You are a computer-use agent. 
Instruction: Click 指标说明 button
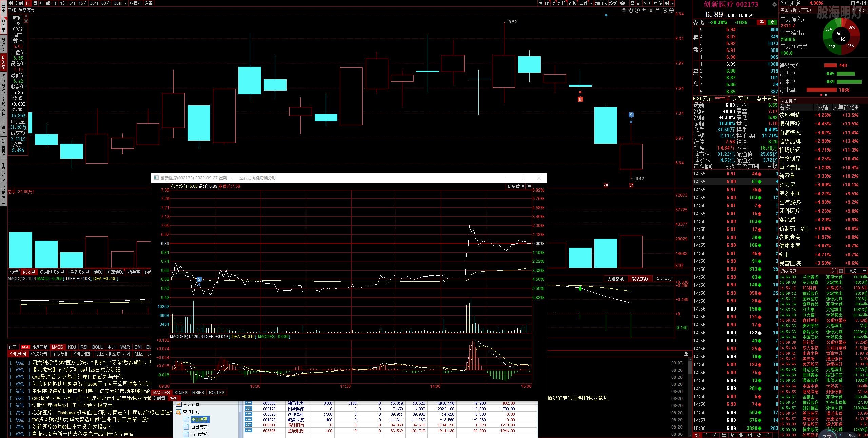pos(663,279)
